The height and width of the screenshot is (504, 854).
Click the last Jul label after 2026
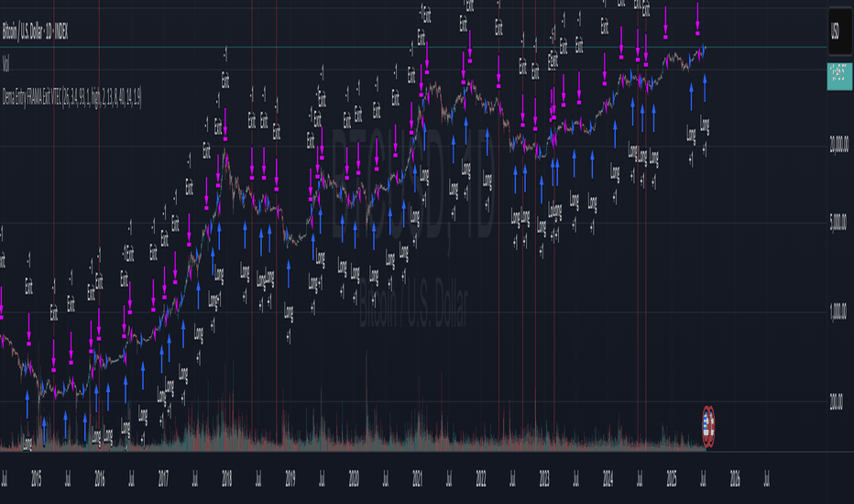point(767,479)
